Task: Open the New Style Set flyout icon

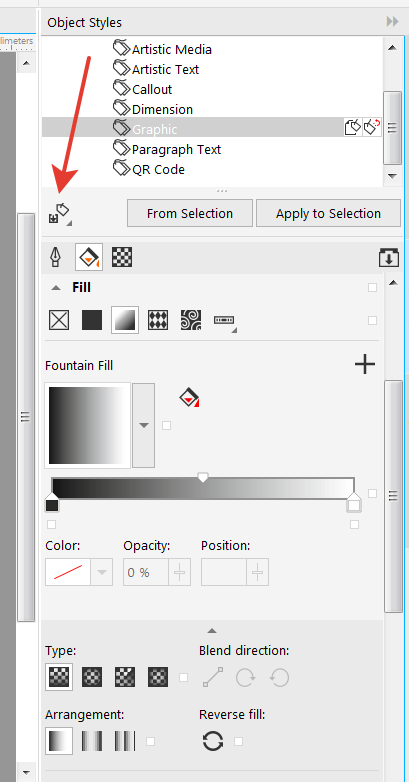Action: (x=60, y=213)
